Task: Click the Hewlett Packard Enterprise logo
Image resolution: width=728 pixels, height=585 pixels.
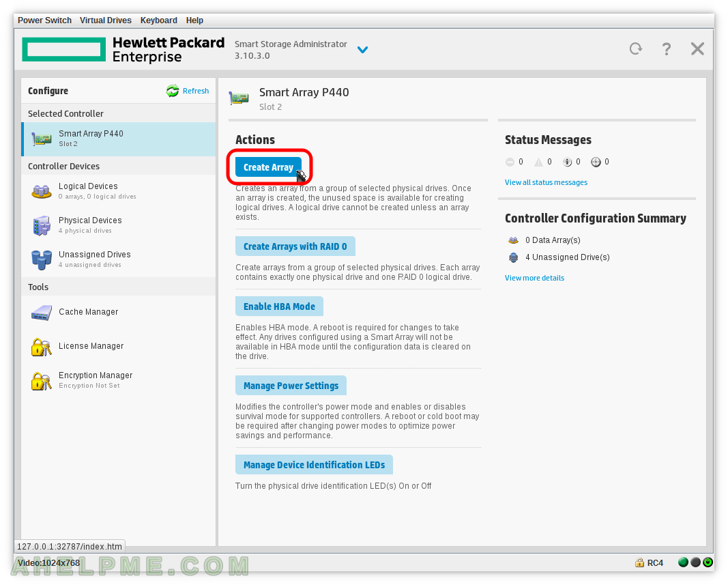Action: [123, 50]
